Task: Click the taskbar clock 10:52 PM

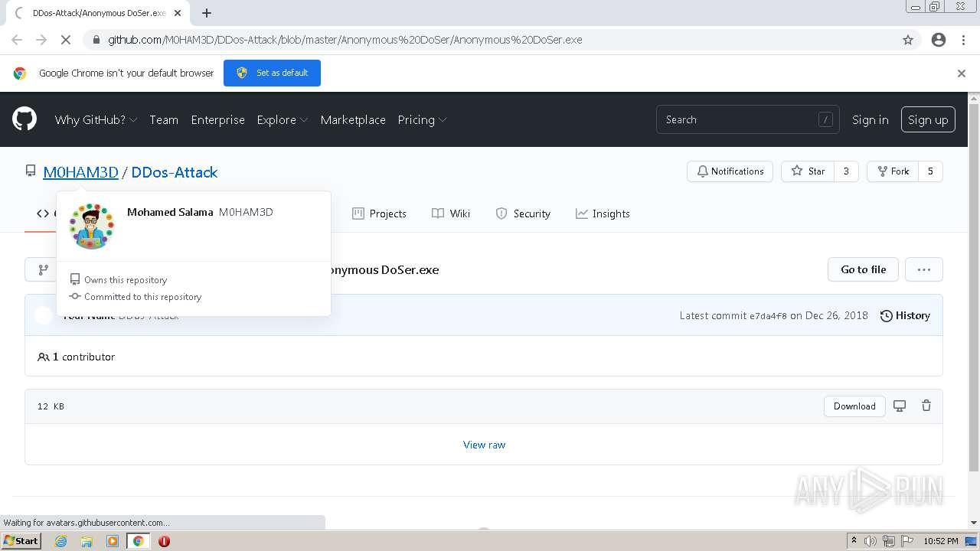Action: coord(941,541)
